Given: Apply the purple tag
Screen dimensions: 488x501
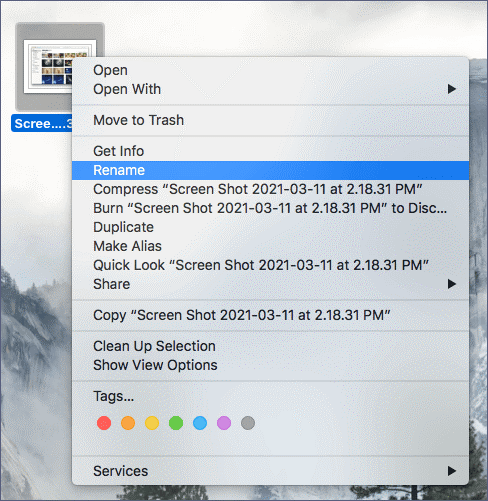Looking at the screenshot, I should [224, 423].
